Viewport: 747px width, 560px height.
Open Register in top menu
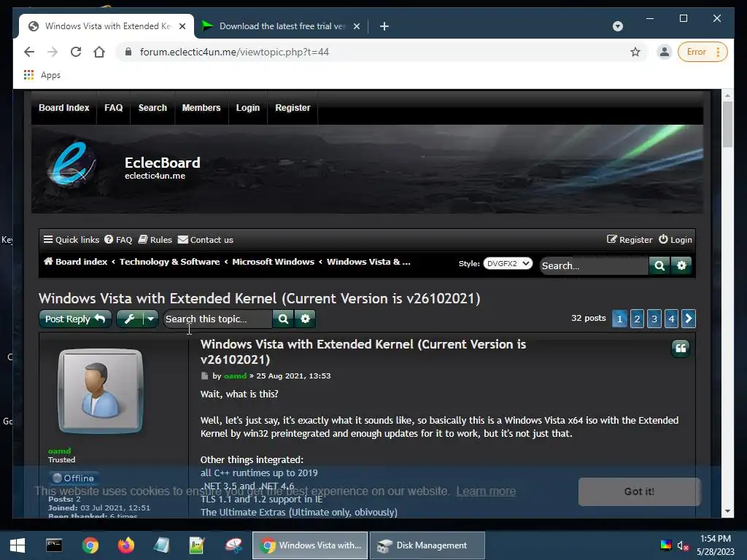coord(293,108)
